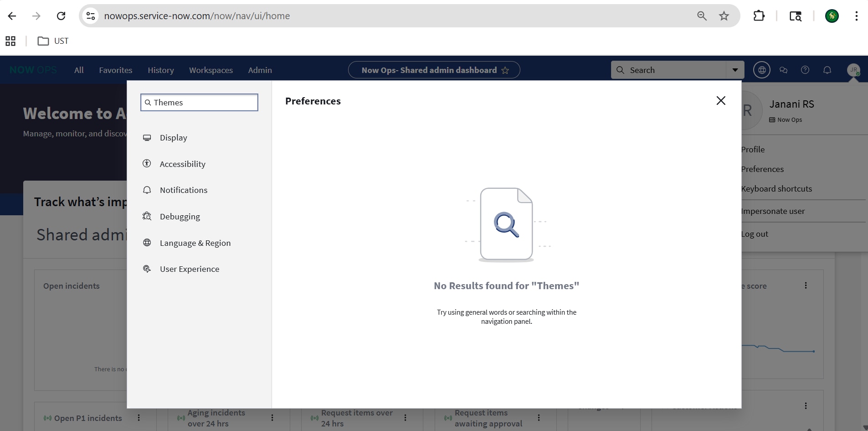Open options menu for Open P1 incidents

pyautogui.click(x=139, y=418)
